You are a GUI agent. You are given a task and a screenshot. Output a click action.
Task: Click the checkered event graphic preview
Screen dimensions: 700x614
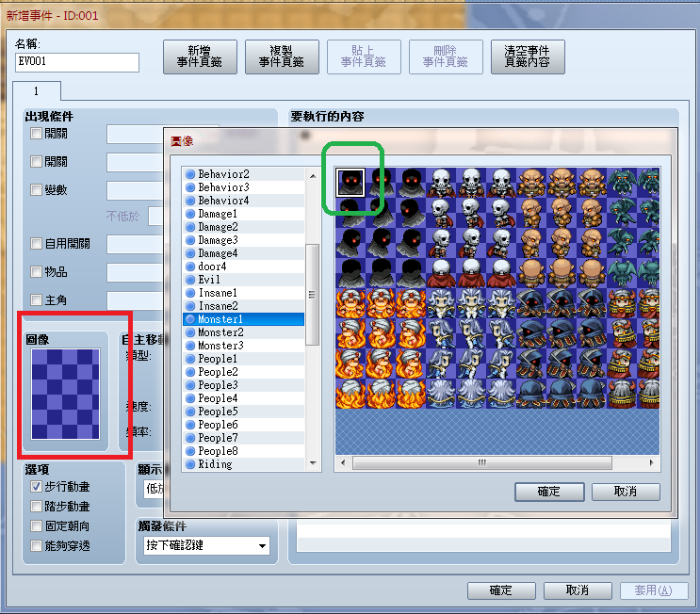(x=65, y=394)
